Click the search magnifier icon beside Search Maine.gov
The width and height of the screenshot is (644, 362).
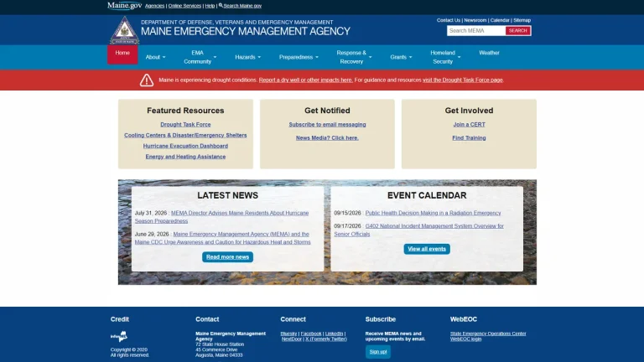[221, 5]
